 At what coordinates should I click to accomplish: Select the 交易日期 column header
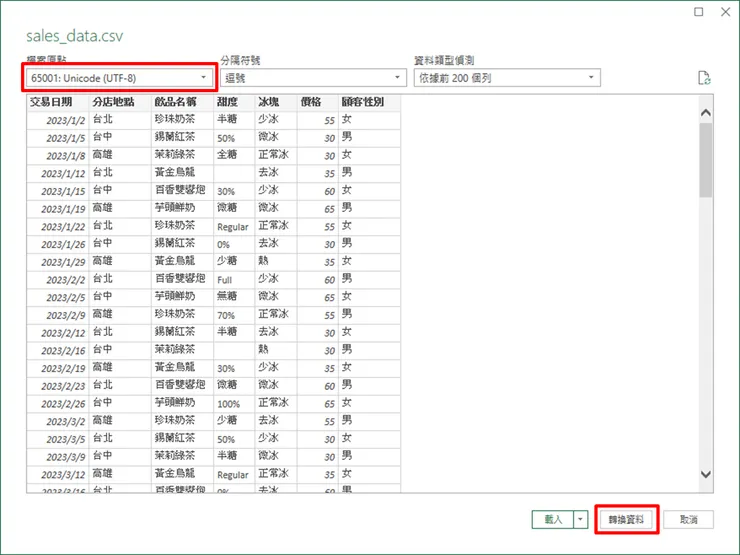point(58,102)
